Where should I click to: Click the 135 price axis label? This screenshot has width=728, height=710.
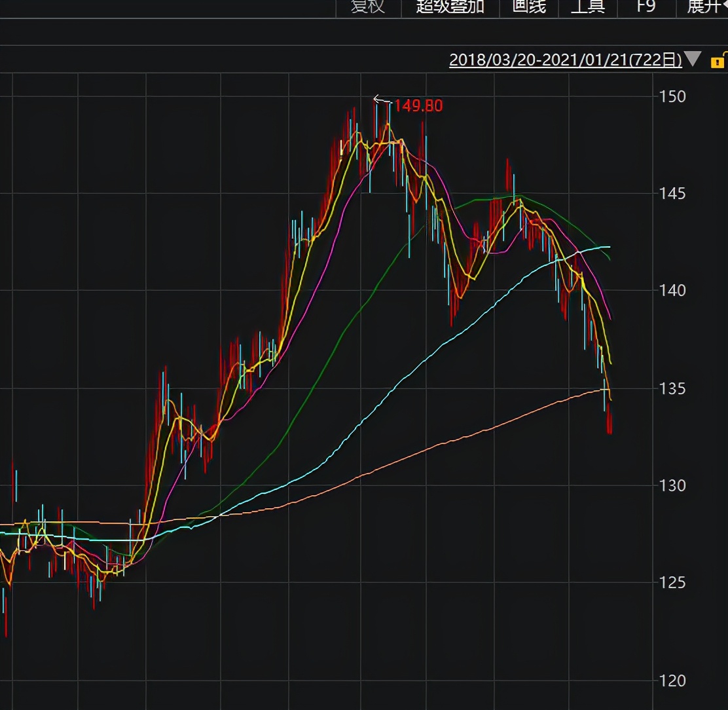click(x=673, y=388)
